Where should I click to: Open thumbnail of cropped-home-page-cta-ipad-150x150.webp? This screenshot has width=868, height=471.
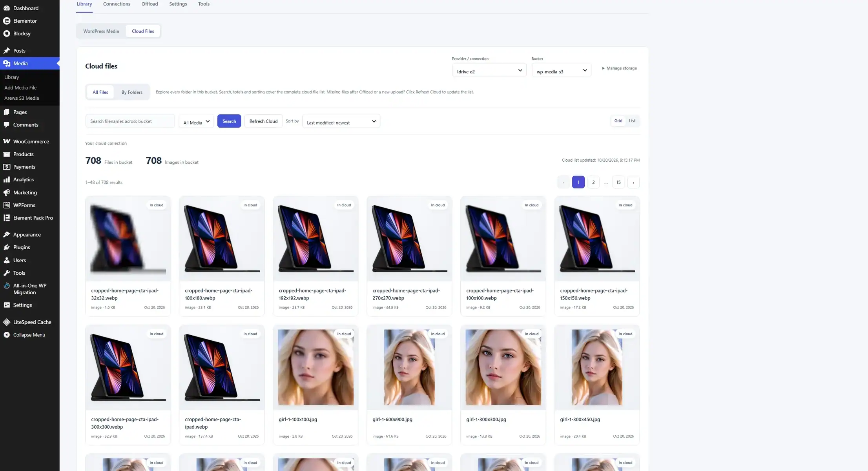click(597, 239)
